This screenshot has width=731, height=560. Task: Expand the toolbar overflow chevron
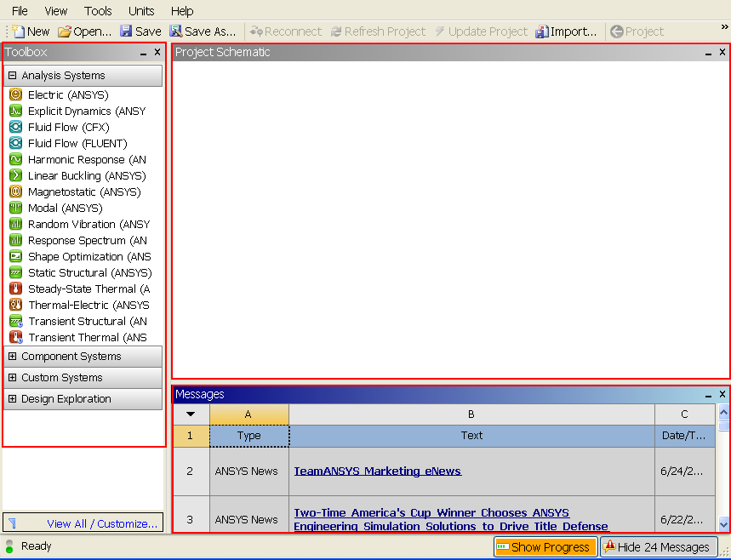724,27
